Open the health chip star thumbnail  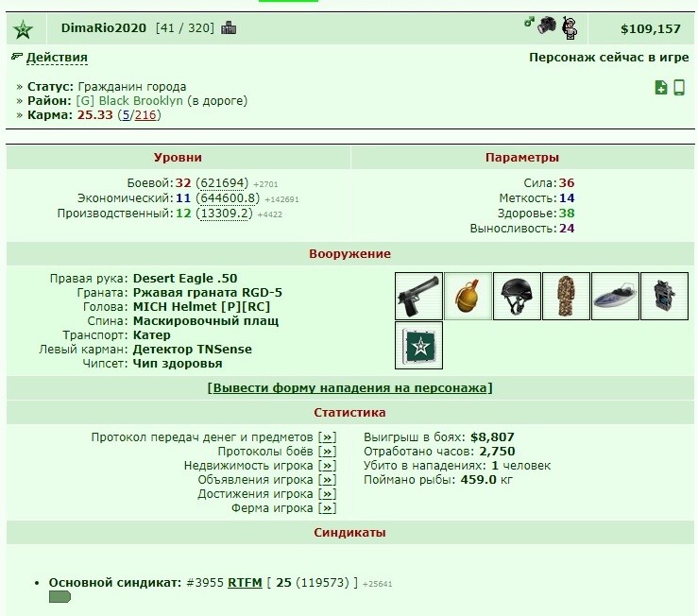(418, 346)
